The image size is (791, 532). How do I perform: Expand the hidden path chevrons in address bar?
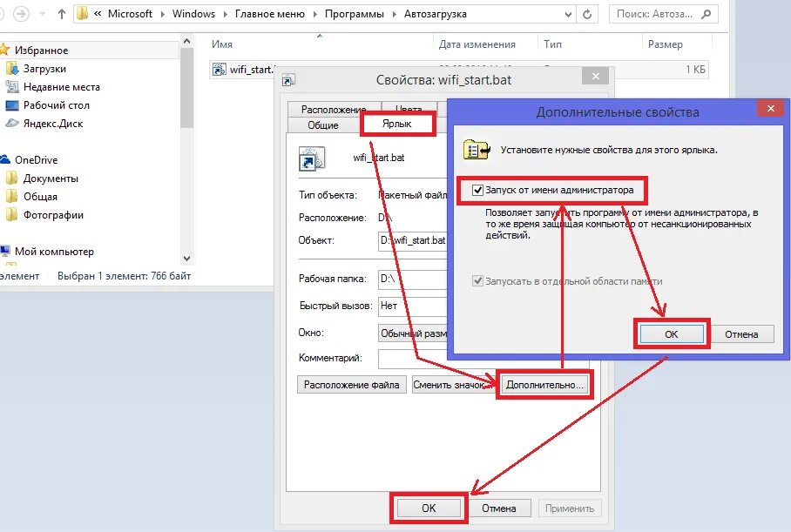pyautogui.click(x=98, y=14)
